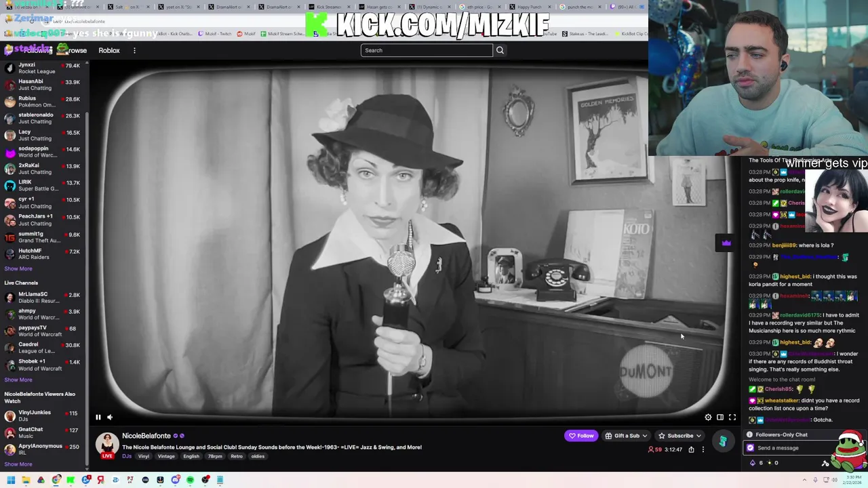Open the top-nav three-dot more menu
Screen dimensions: 868x488
click(134, 50)
